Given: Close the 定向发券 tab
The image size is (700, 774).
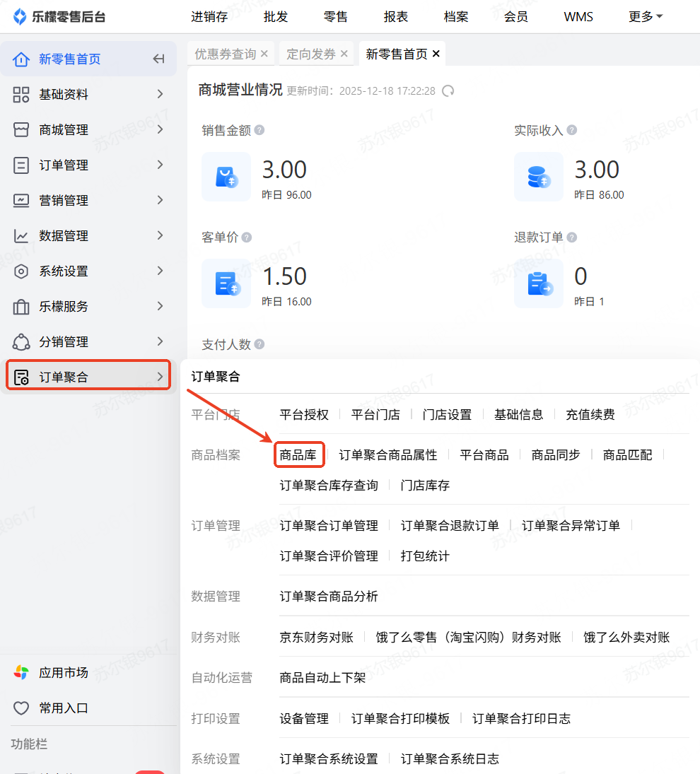Looking at the screenshot, I should pyautogui.click(x=344, y=54).
